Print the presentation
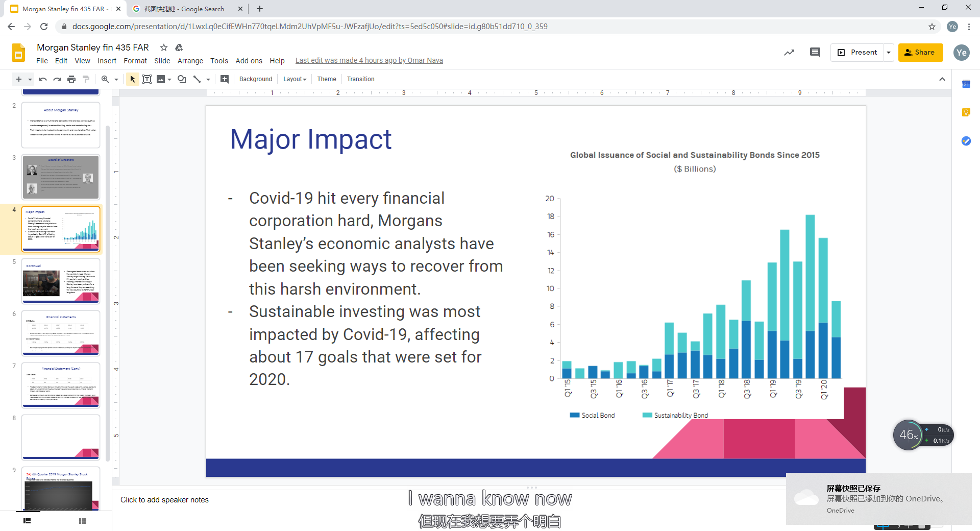This screenshot has width=980, height=531. coord(71,79)
